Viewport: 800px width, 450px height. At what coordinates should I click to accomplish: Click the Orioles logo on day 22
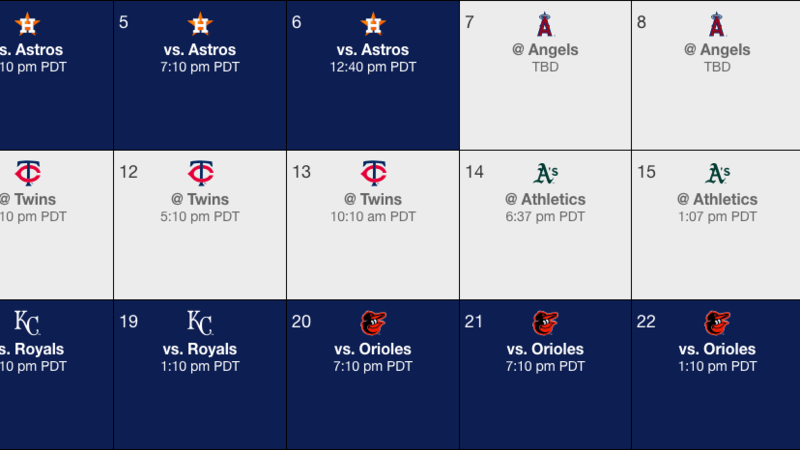pos(717,323)
